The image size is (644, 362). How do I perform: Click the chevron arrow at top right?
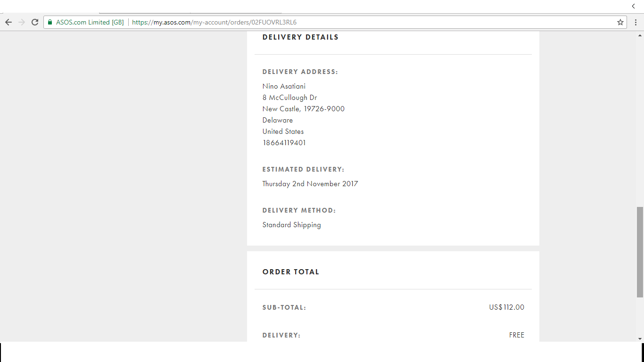click(x=633, y=6)
